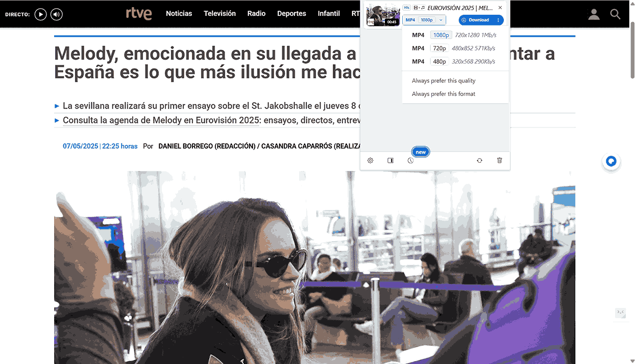Mute the live stream sound button
This screenshot has height=364, width=636.
(57, 14)
